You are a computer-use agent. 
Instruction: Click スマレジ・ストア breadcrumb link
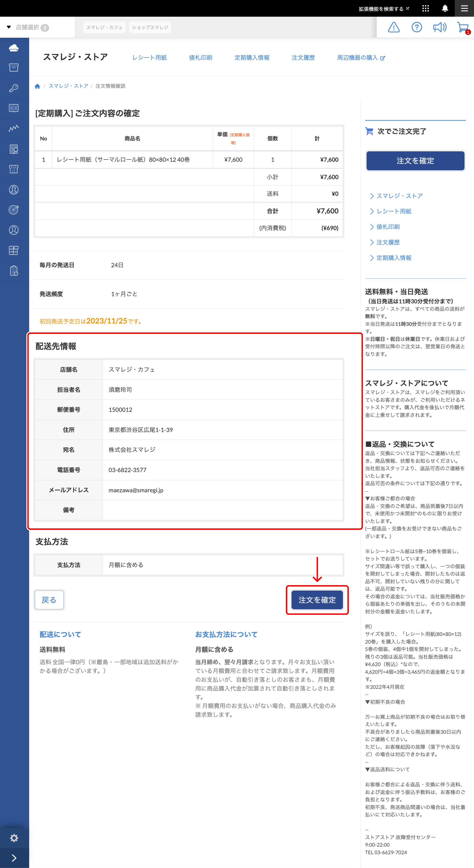click(x=68, y=86)
